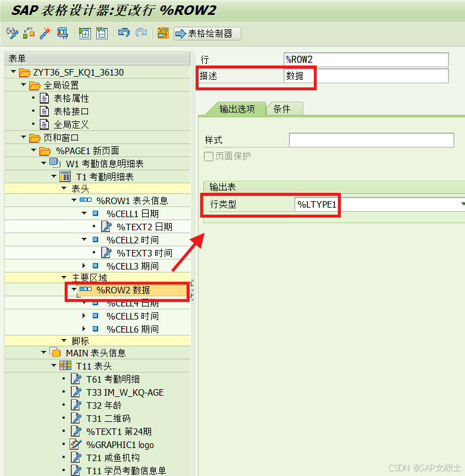Viewport: 465px width, 476px height.
Task: Collapse the %PAGE1 新页面 node
Action: pyautogui.click(x=34, y=150)
